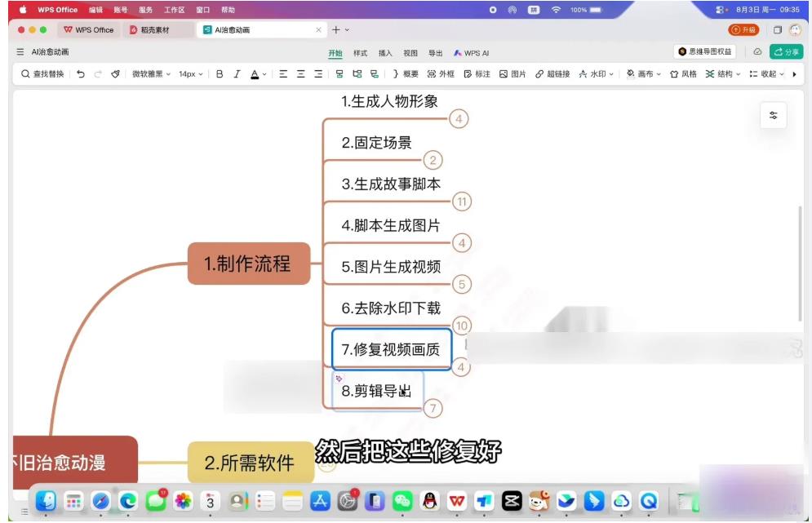
Task: Click the green 分享 share button
Action: coord(786,51)
